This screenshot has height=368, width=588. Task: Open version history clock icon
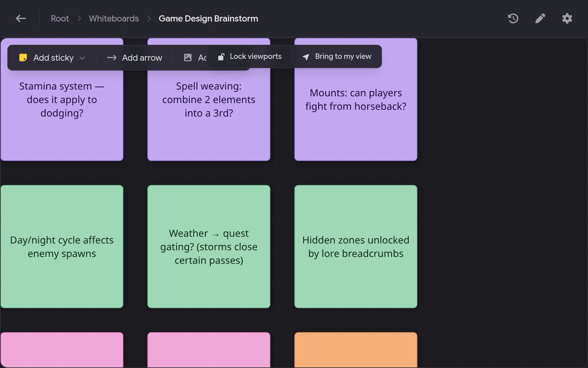coord(513,18)
